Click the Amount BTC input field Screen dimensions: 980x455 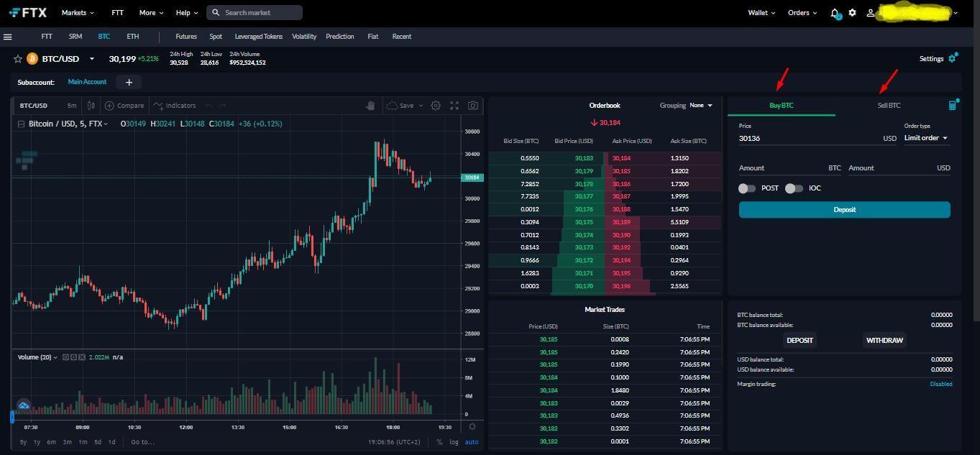point(790,168)
